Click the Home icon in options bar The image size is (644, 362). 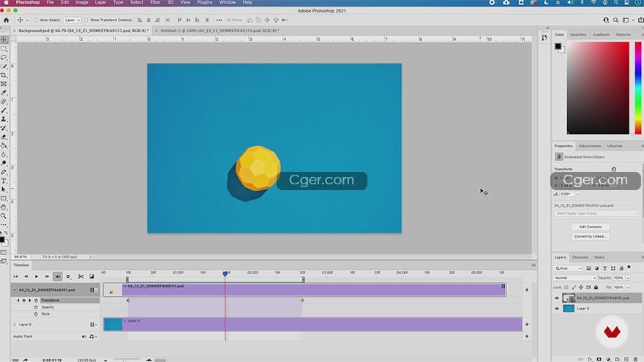pos(6,20)
